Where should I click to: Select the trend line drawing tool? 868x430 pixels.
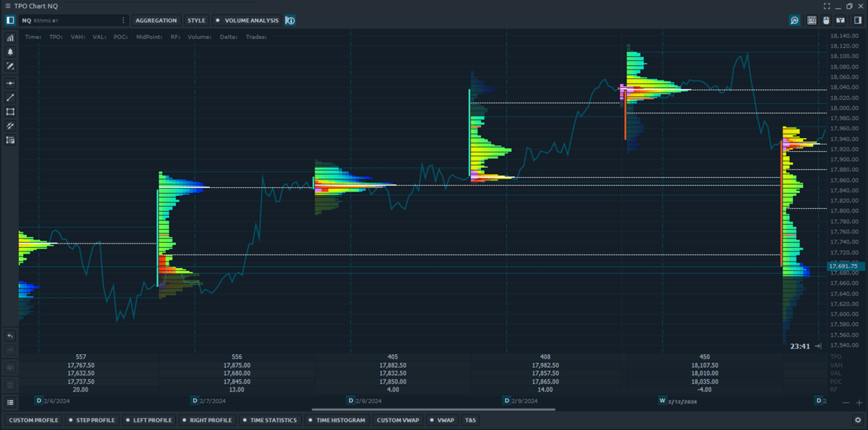pos(10,98)
